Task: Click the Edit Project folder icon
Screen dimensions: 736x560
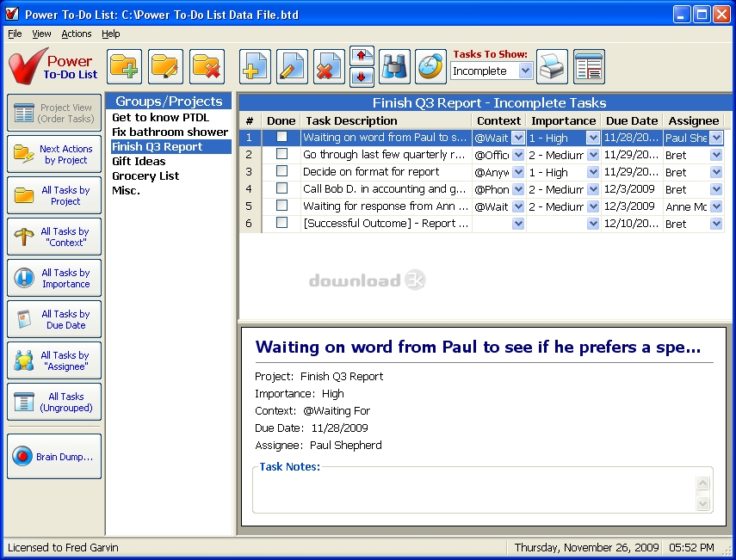Action: click(x=165, y=66)
